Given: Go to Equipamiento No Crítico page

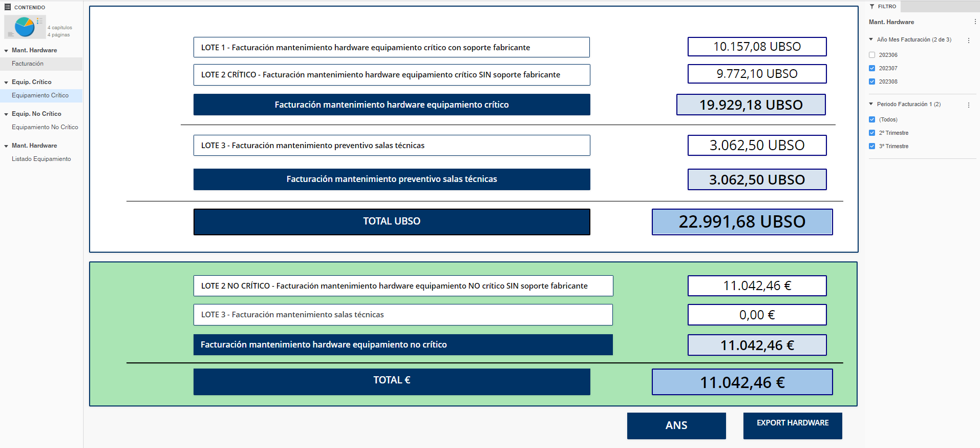Looking at the screenshot, I should click(41, 127).
